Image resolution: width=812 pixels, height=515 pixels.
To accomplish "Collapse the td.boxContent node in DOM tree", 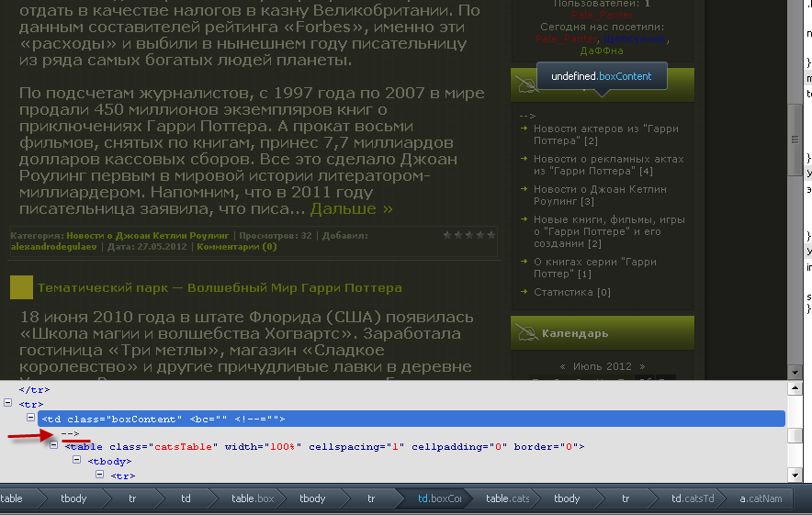I will 31,418.
